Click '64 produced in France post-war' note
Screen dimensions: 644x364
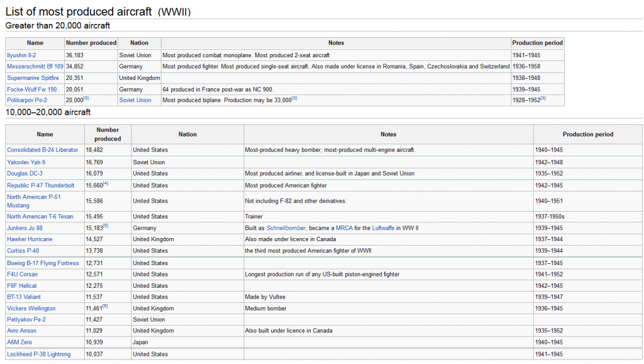(218, 89)
